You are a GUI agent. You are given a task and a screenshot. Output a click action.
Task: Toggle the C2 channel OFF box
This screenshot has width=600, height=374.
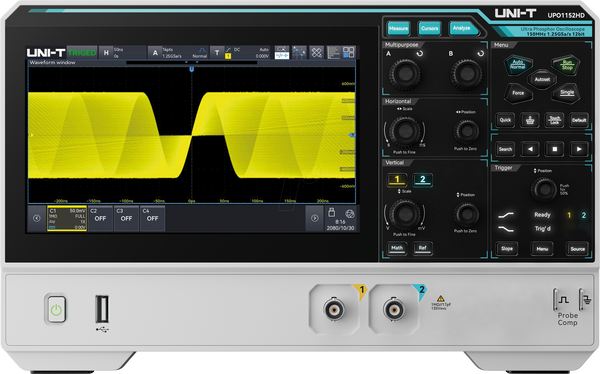click(100, 218)
